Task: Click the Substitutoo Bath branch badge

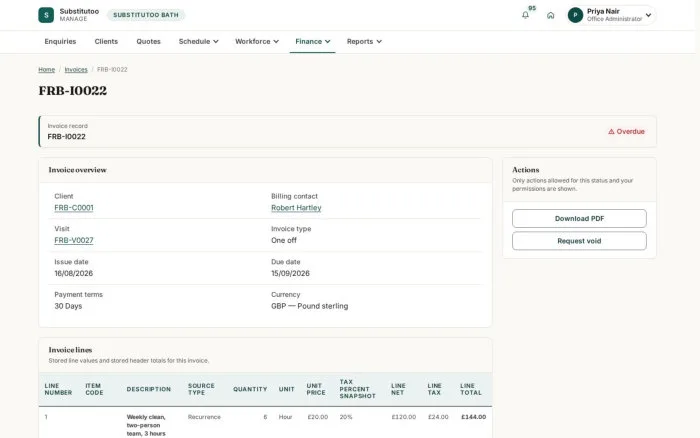Action: tap(146, 15)
